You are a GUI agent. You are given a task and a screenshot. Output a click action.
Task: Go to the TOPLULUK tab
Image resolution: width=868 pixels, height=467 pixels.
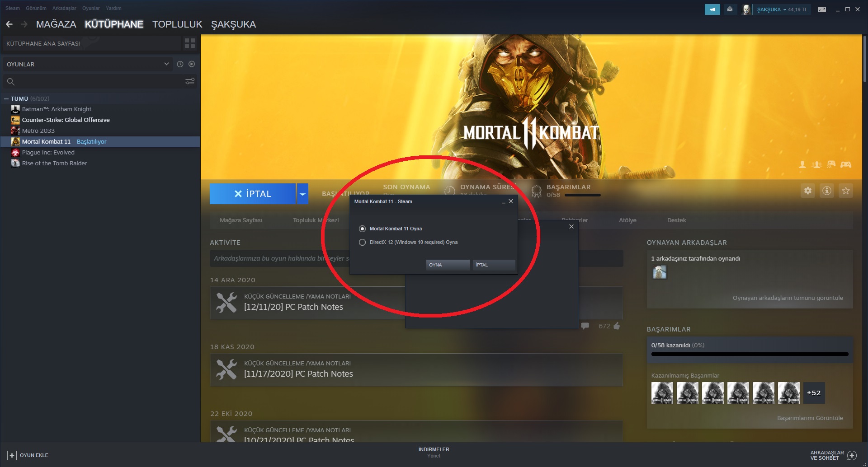pyautogui.click(x=177, y=24)
